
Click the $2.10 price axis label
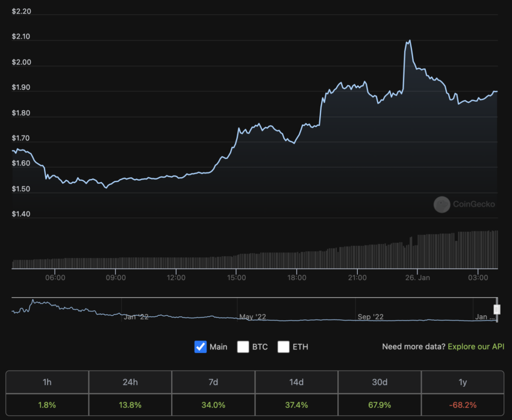click(x=20, y=37)
